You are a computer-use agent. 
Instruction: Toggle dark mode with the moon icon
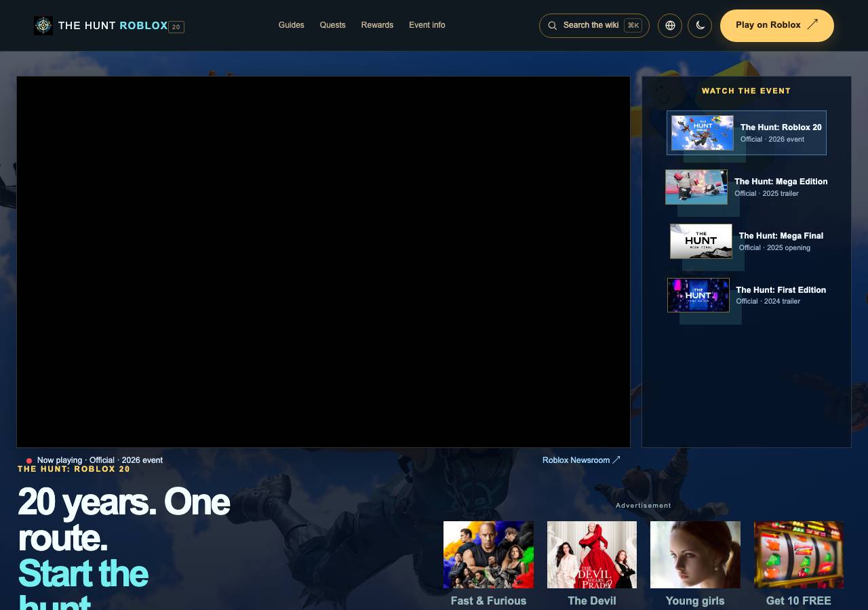point(700,26)
